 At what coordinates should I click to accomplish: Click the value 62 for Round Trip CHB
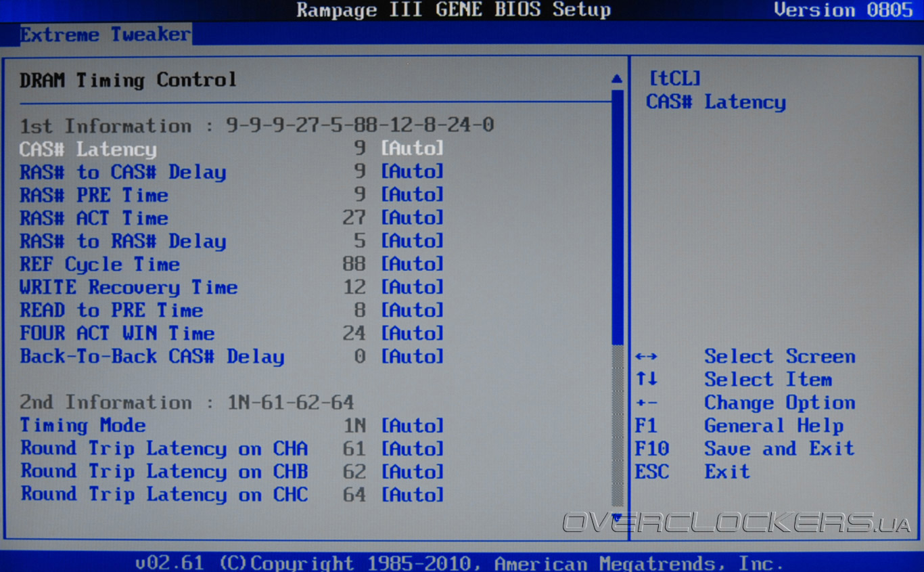354,471
